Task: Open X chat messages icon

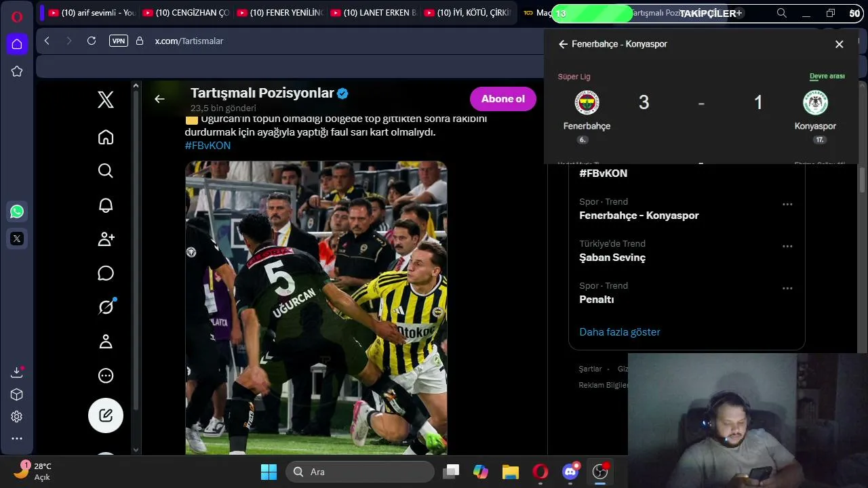Action: coord(106,273)
